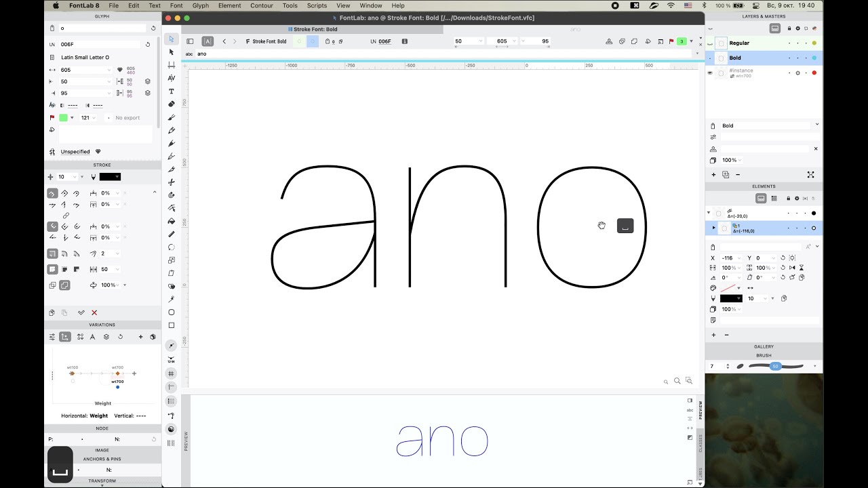868x488 pixels.
Task: Select the Magnet tool
Action: pyautogui.click(x=172, y=195)
